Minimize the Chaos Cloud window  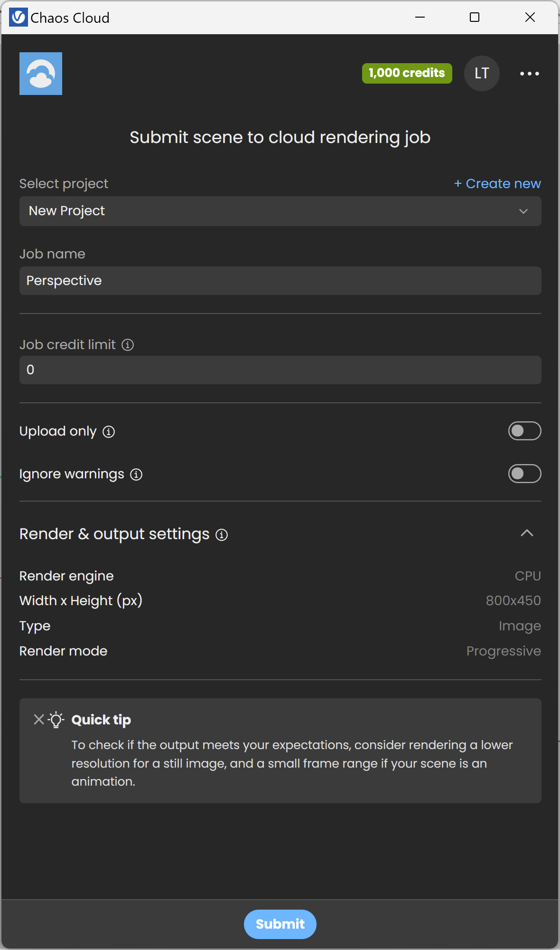[420, 17]
